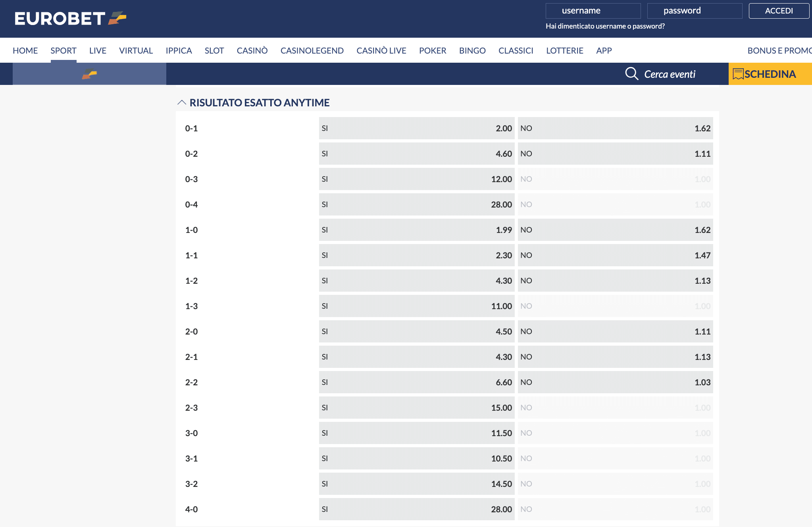Collapse the Risultato Esatto Anytime section
The height and width of the screenshot is (527, 812).
pyautogui.click(x=181, y=102)
